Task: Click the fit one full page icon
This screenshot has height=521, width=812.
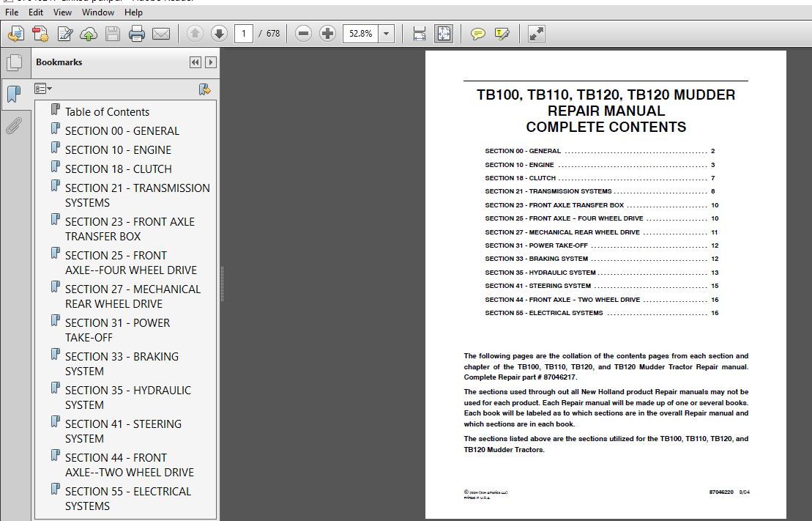Action: coord(444,34)
